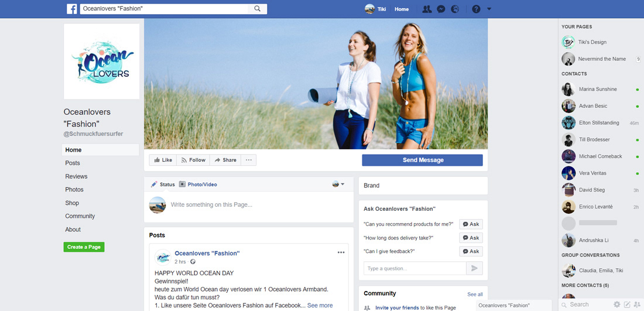Click the cover photo of two women
644x311 pixels.
coord(316,84)
